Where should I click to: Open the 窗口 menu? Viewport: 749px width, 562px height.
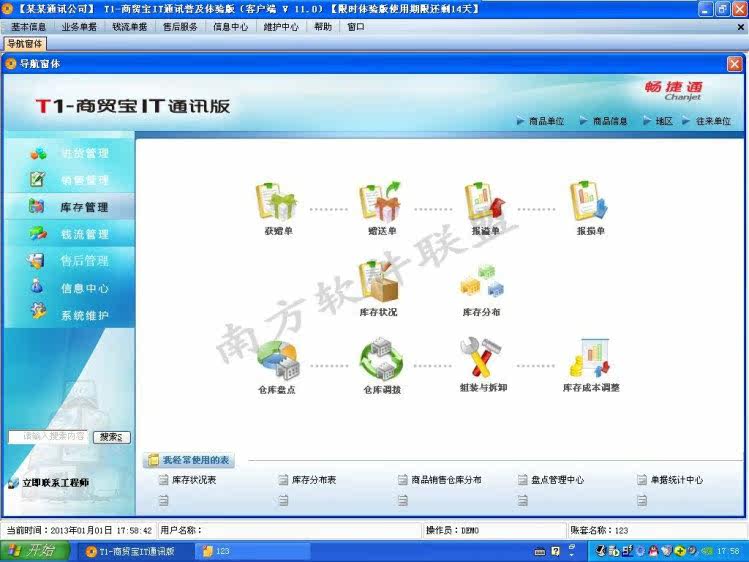pyautogui.click(x=355, y=27)
